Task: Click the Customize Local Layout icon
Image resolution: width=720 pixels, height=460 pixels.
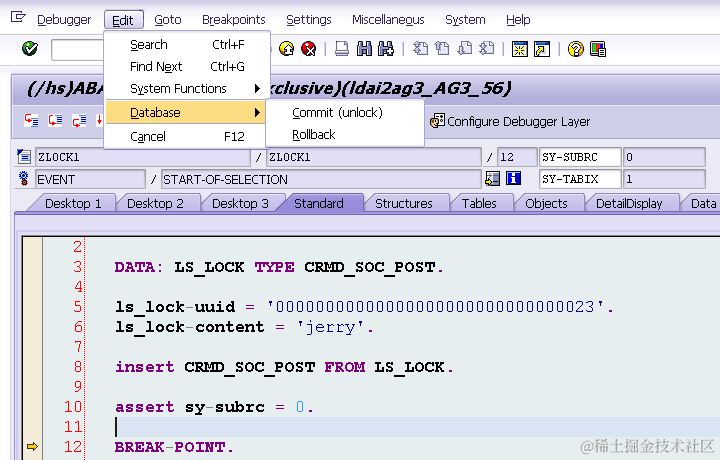Action: [x=598, y=49]
